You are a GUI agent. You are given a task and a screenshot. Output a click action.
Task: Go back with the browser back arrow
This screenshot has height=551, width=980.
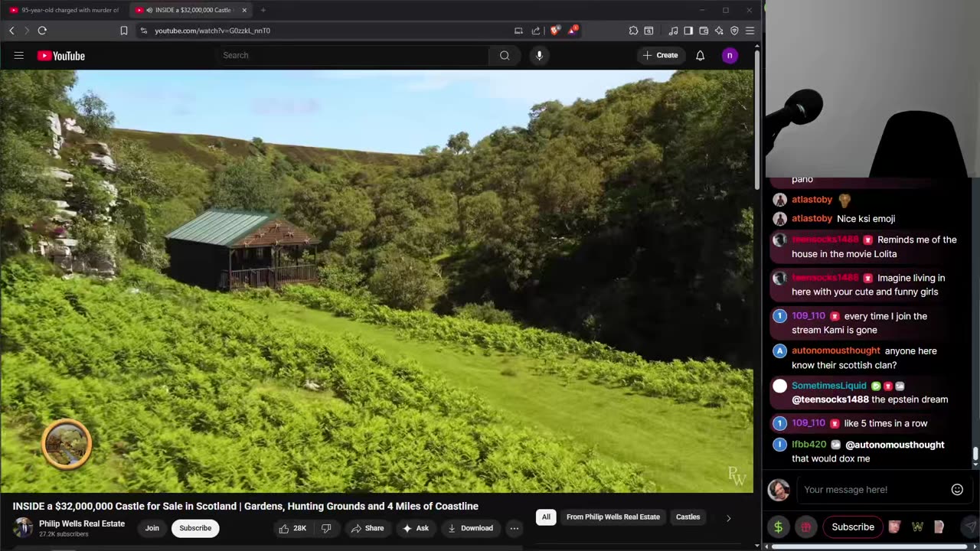11,31
